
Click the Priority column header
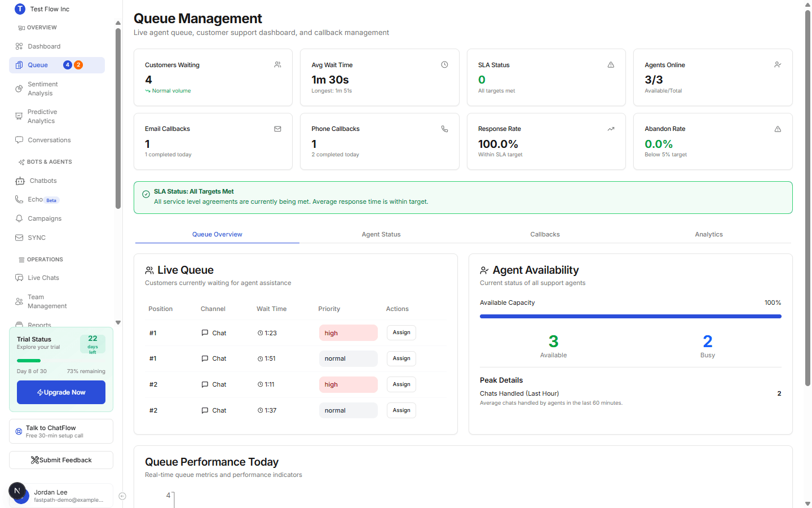(x=329, y=309)
